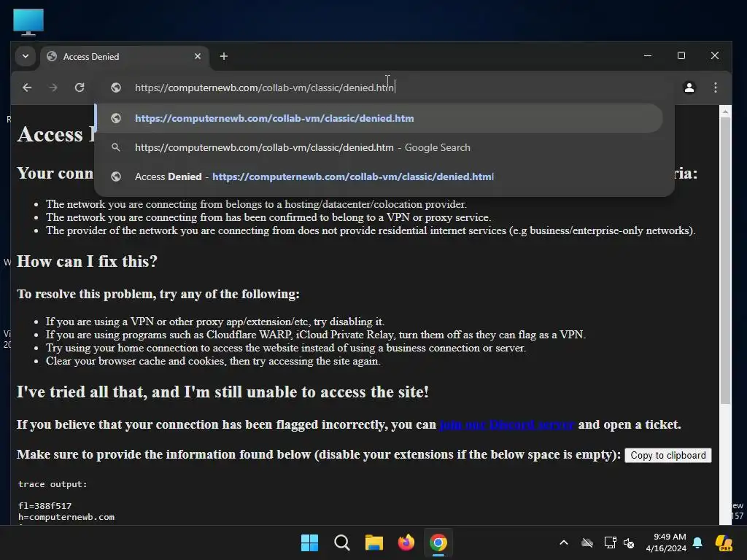Open the notifications bell icon
747x560 pixels.
[x=697, y=542]
